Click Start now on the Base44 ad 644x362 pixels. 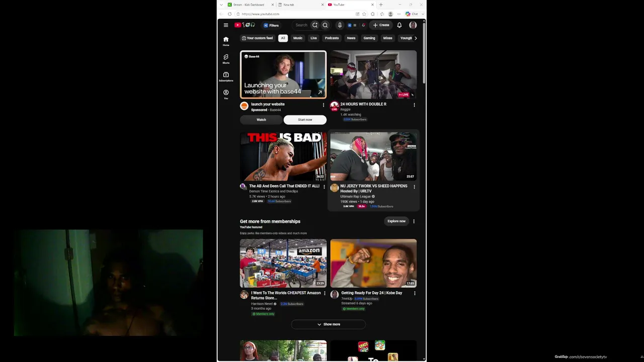(x=305, y=120)
